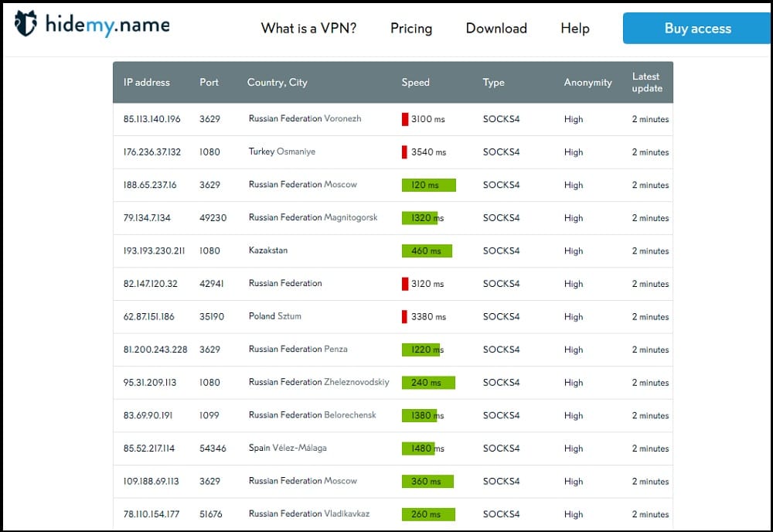This screenshot has width=773, height=532.
Task: Click the Type column header
Action: click(493, 82)
